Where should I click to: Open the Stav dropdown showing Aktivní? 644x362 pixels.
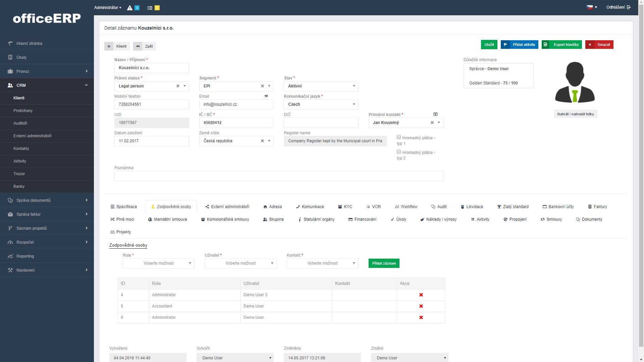(x=321, y=86)
